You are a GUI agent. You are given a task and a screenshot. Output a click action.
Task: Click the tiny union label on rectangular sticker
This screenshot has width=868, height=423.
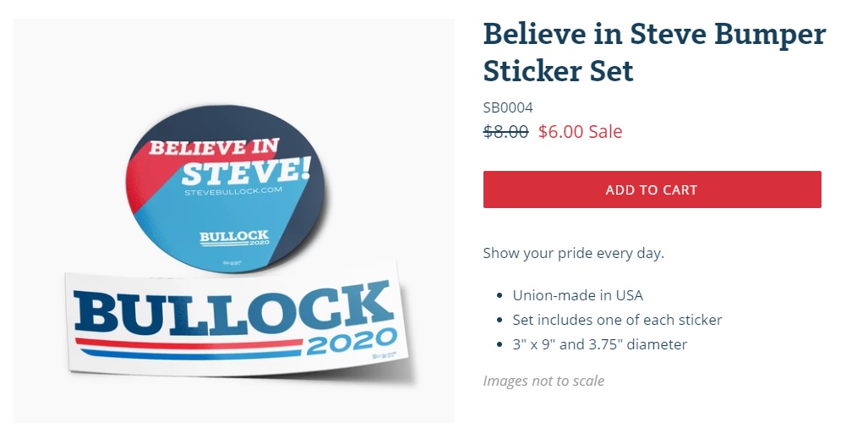[x=385, y=355]
